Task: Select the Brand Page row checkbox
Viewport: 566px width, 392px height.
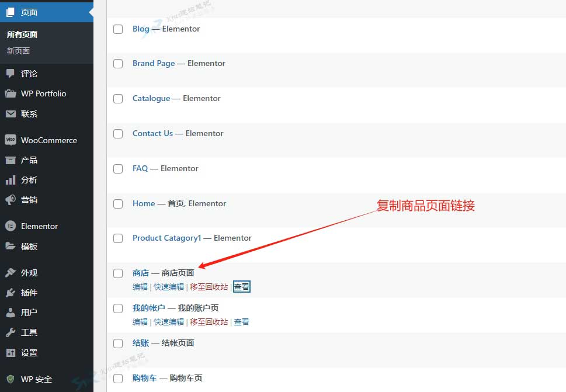Action: tap(118, 64)
